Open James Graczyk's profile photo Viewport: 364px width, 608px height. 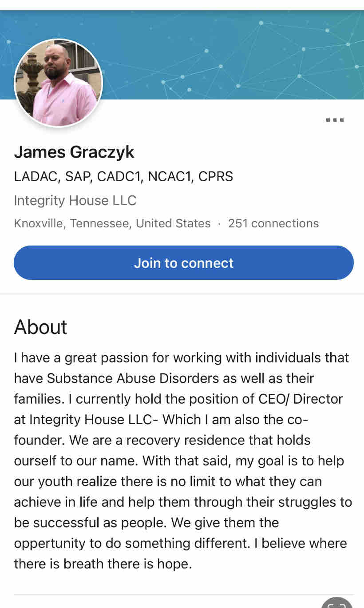59,83
